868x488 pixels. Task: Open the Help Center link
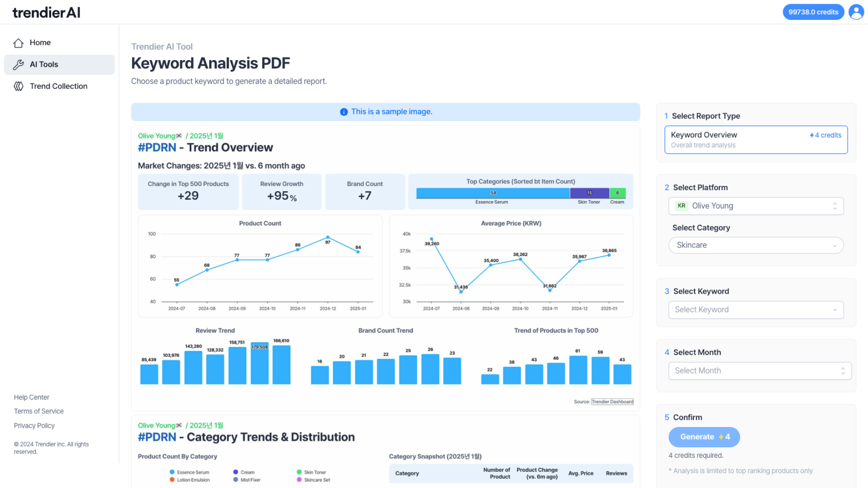click(32, 398)
